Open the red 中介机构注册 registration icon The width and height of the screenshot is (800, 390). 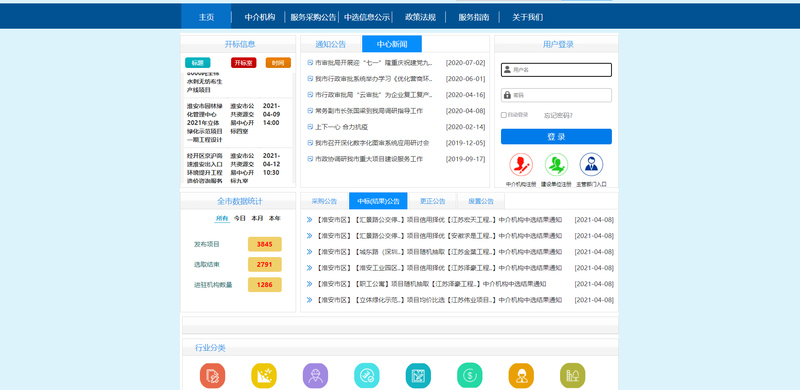point(520,164)
